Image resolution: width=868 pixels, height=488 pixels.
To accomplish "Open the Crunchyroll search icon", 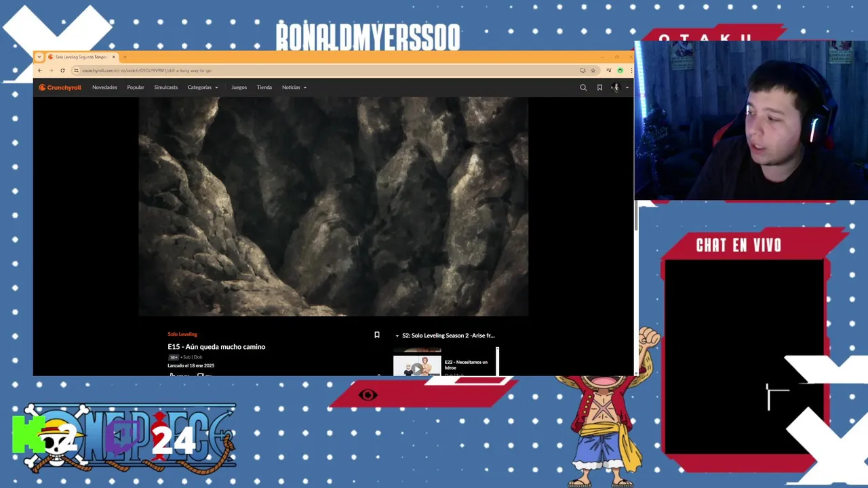I will click(x=583, y=87).
